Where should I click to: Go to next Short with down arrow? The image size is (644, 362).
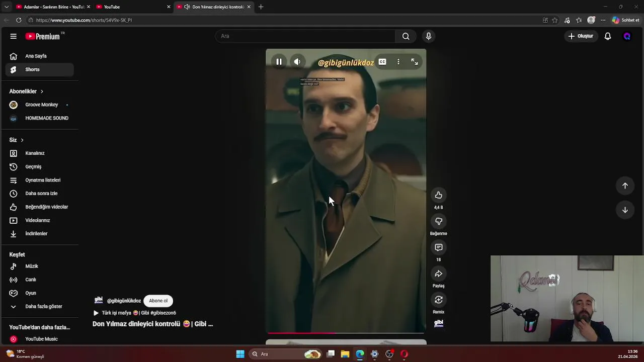point(625,210)
